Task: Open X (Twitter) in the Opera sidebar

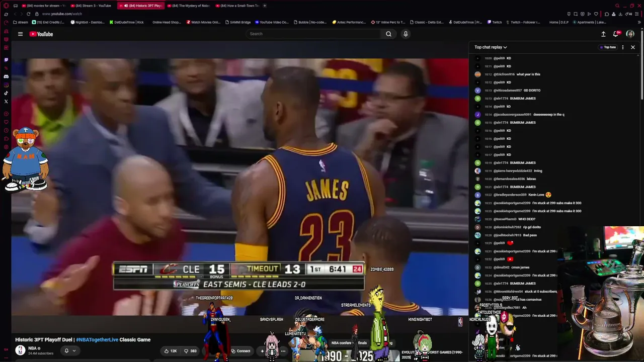Action: pos(6,102)
